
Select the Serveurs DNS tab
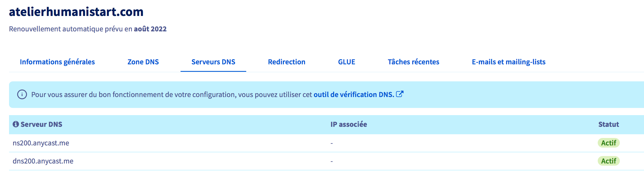213,62
